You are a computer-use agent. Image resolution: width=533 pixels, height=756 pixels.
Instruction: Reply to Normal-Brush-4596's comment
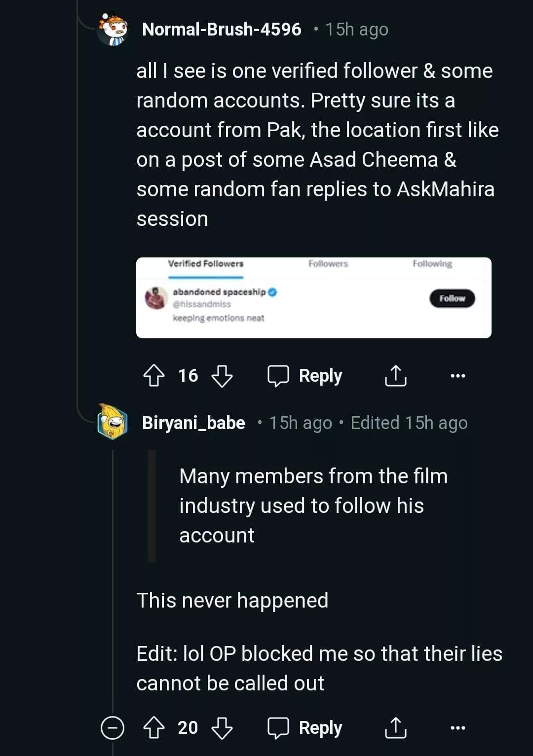(305, 376)
